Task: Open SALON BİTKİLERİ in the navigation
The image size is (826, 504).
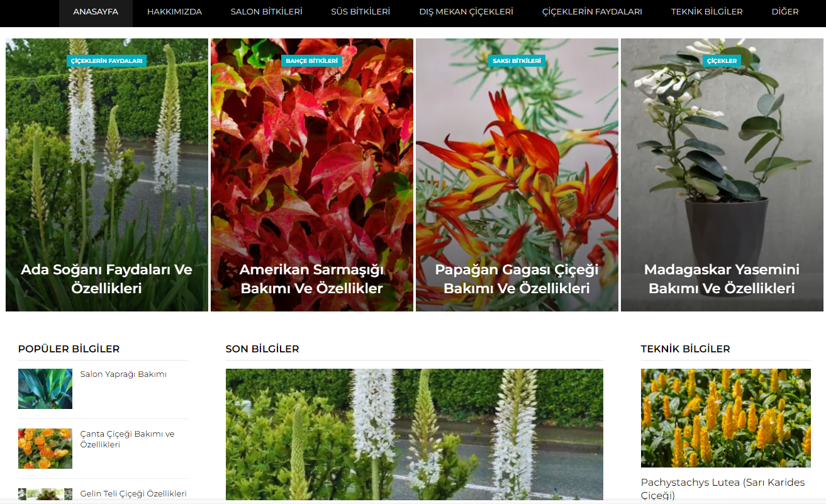Action: (x=266, y=12)
